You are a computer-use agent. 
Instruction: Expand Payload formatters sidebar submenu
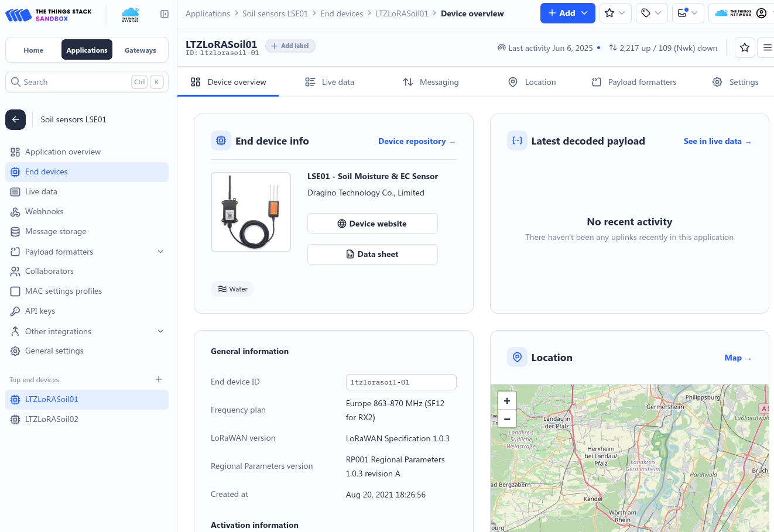pos(87,252)
